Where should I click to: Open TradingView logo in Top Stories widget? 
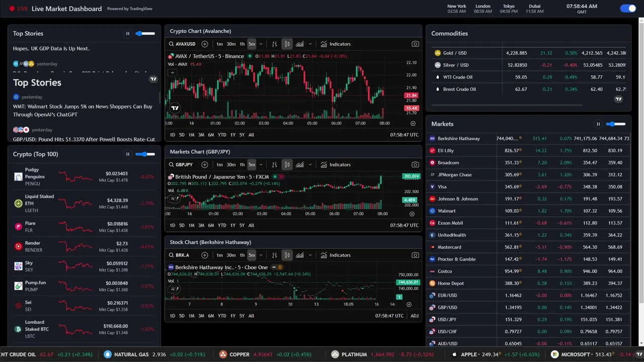pos(153,79)
